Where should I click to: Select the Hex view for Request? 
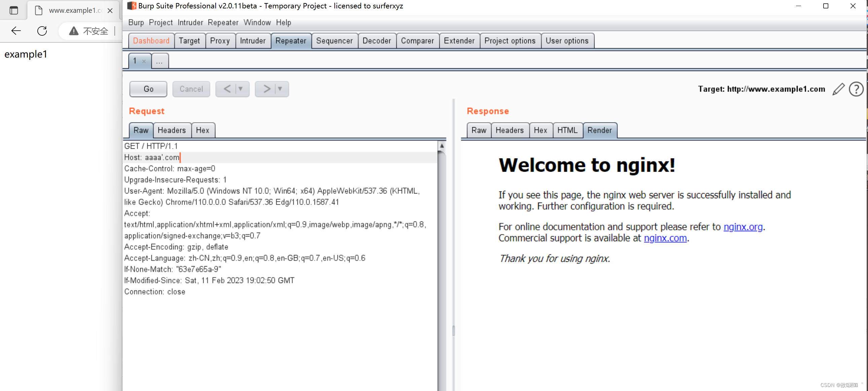tap(202, 130)
